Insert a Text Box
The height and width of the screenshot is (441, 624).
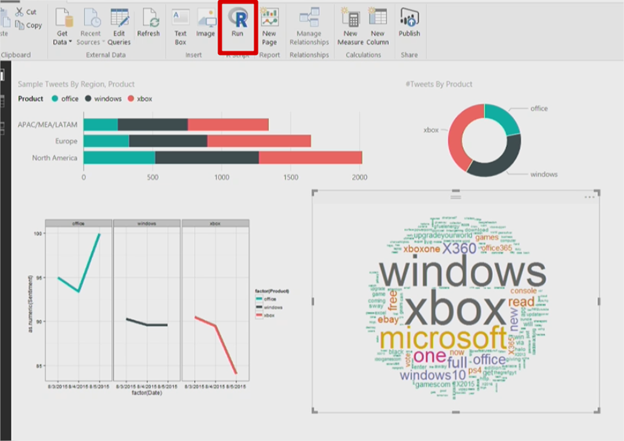pos(180,24)
